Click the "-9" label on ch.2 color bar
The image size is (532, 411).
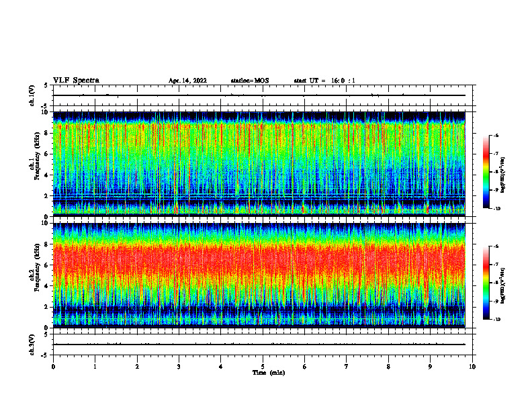[496, 301]
